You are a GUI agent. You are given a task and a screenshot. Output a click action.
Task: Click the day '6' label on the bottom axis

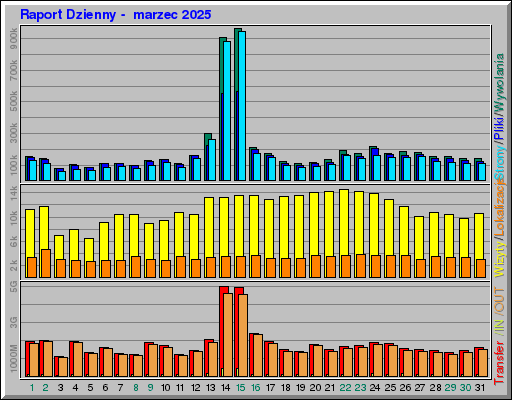point(105,388)
